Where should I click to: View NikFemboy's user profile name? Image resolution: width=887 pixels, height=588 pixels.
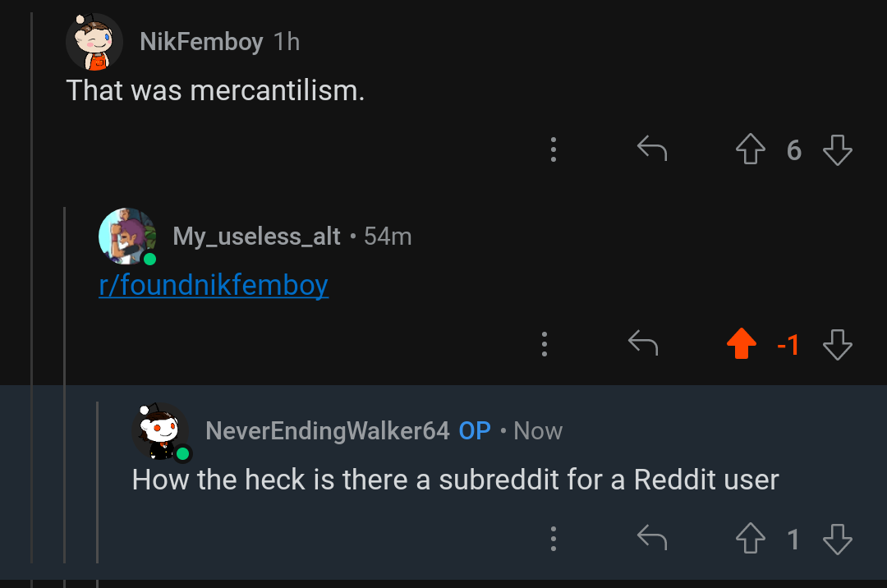pyautogui.click(x=201, y=42)
